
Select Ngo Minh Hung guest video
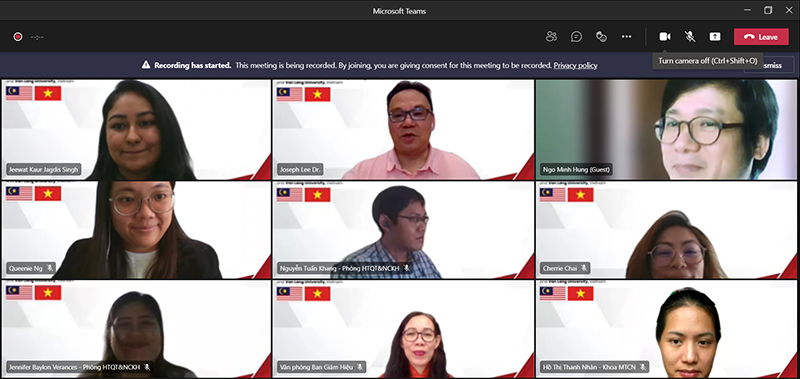pyautogui.click(x=666, y=129)
